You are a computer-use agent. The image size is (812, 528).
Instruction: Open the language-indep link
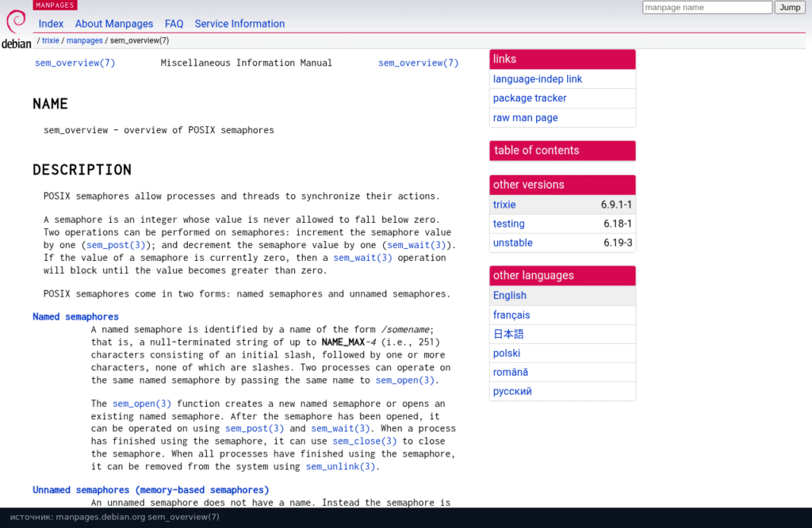pyautogui.click(x=538, y=78)
